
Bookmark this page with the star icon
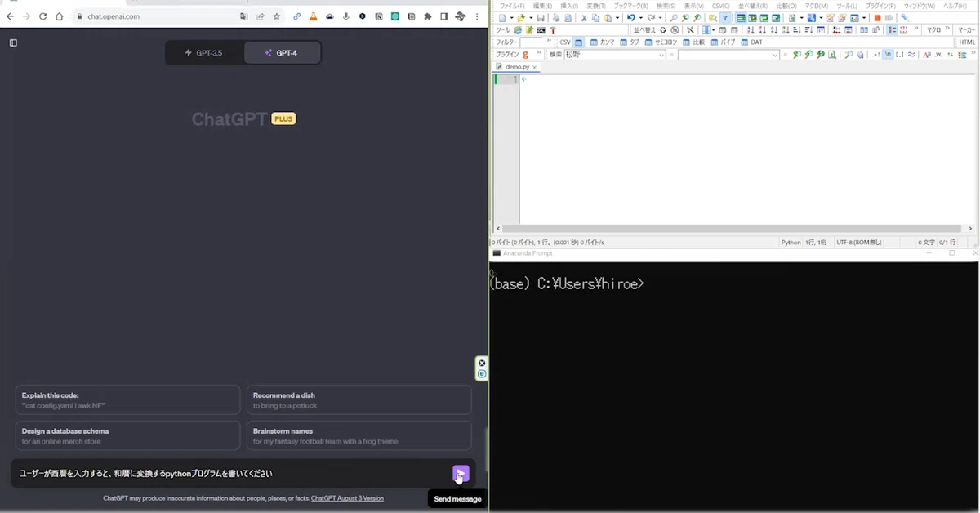(x=277, y=16)
